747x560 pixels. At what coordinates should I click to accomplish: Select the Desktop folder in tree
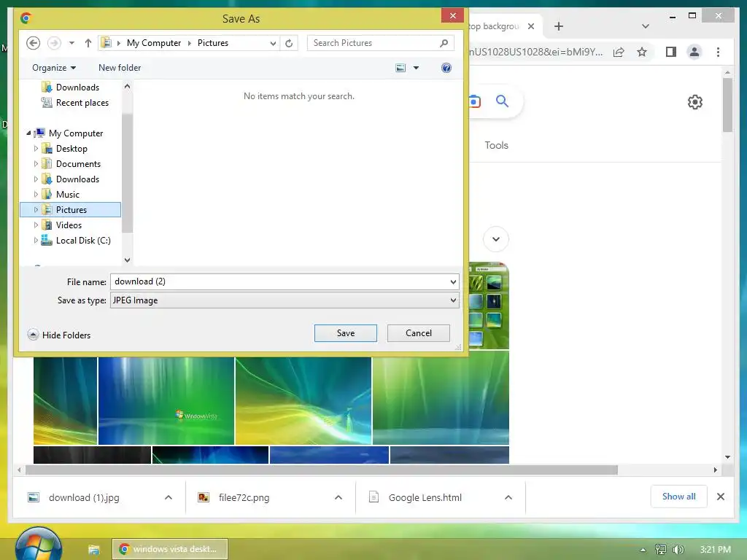[71, 149]
